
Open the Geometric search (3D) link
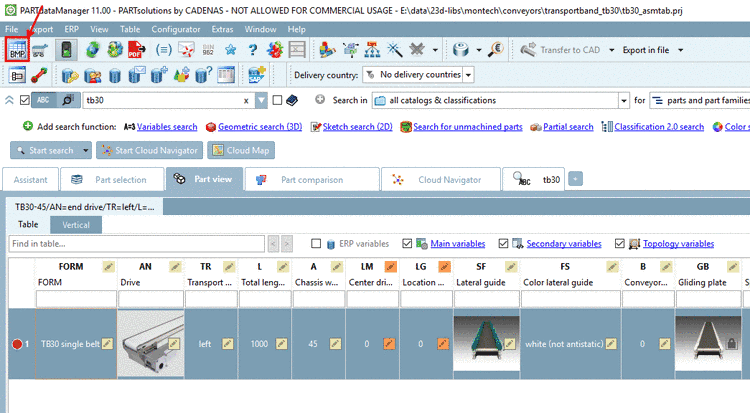[260, 127]
